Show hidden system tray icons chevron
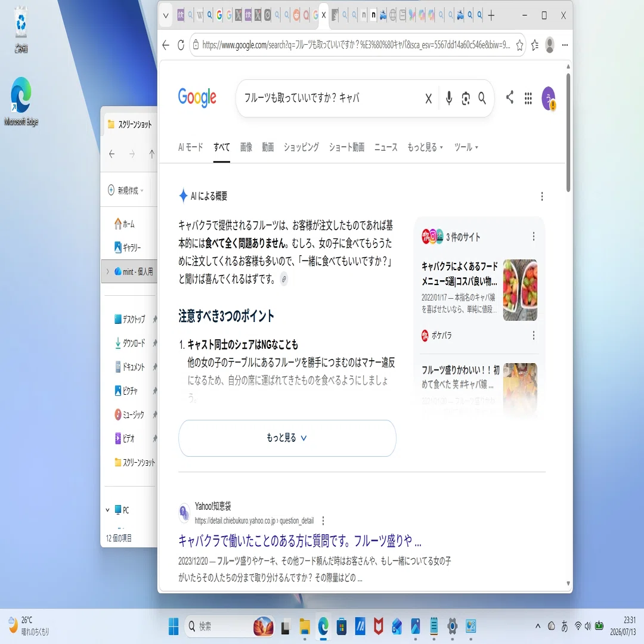The width and height of the screenshot is (644, 644). 538,626
